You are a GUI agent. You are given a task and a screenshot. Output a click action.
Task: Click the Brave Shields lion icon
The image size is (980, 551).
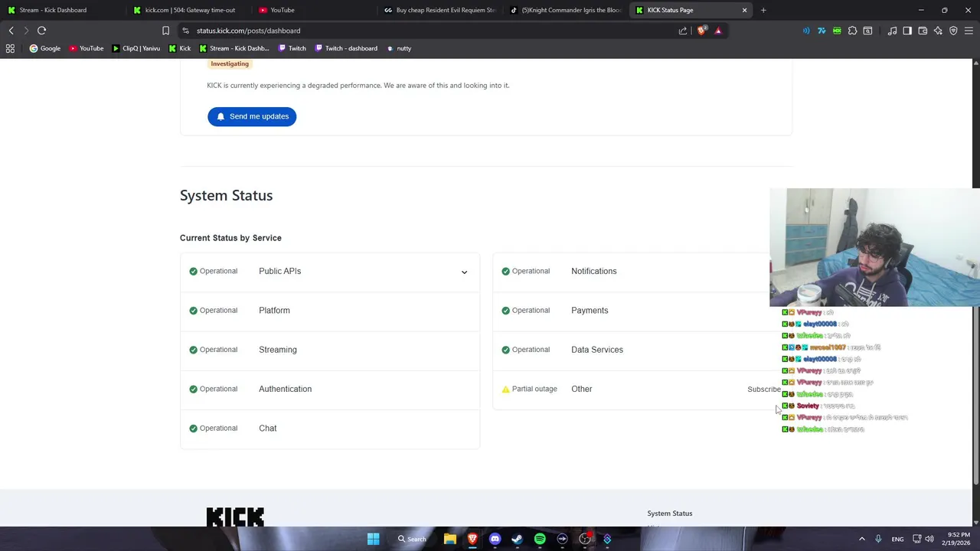(701, 31)
